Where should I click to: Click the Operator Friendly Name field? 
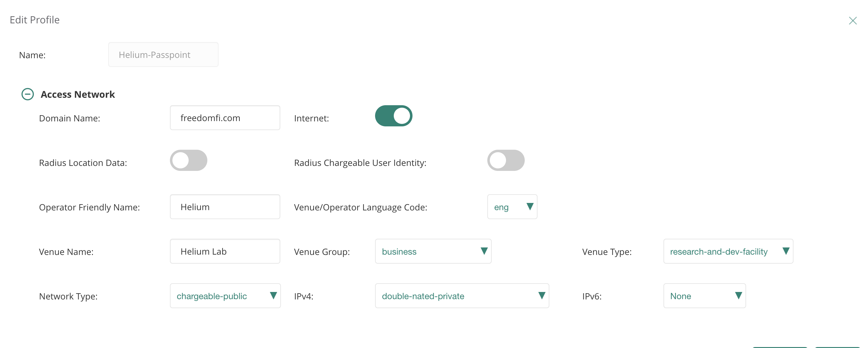tap(225, 207)
